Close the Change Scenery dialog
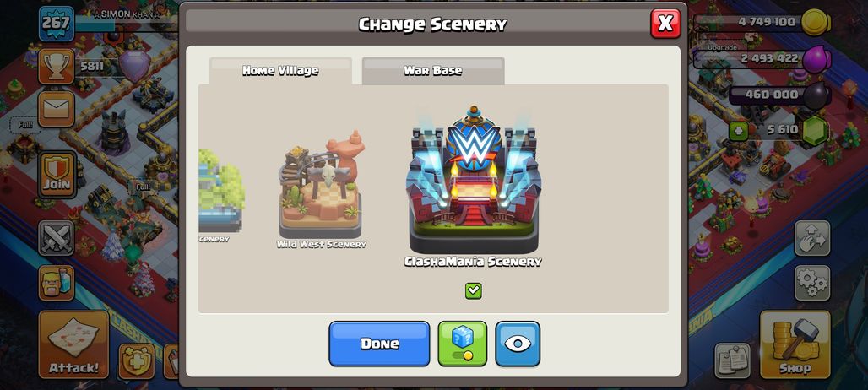The width and height of the screenshot is (868, 390). pos(665,24)
